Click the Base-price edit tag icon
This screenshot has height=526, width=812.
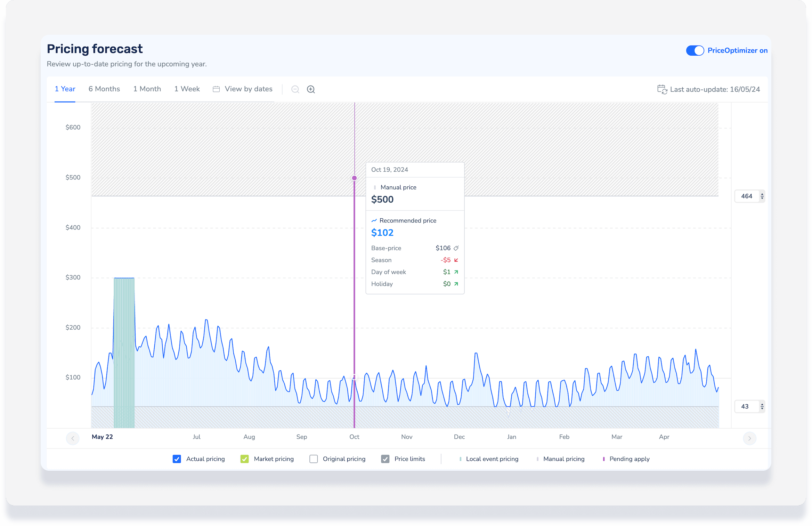[x=456, y=248]
